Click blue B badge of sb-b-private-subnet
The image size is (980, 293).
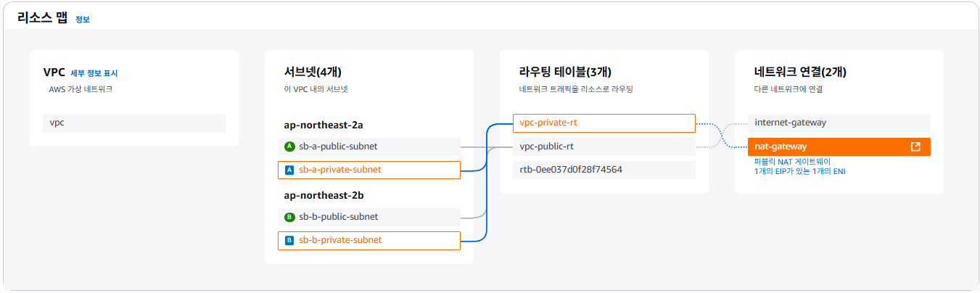289,240
